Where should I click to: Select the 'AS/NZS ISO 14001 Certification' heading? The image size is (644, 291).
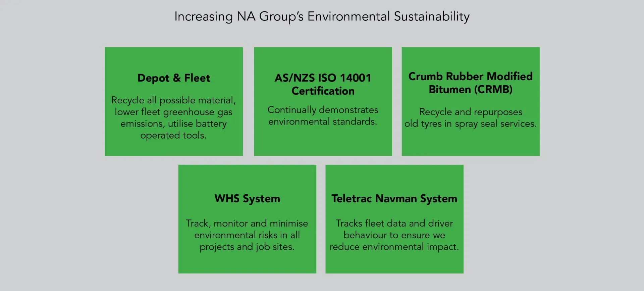click(323, 84)
